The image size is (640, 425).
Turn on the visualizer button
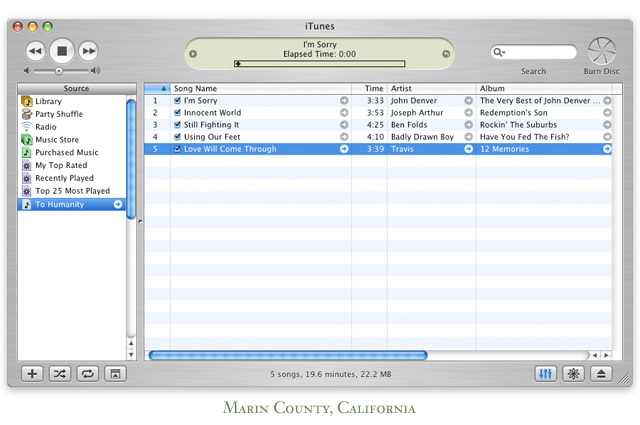pos(573,374)
